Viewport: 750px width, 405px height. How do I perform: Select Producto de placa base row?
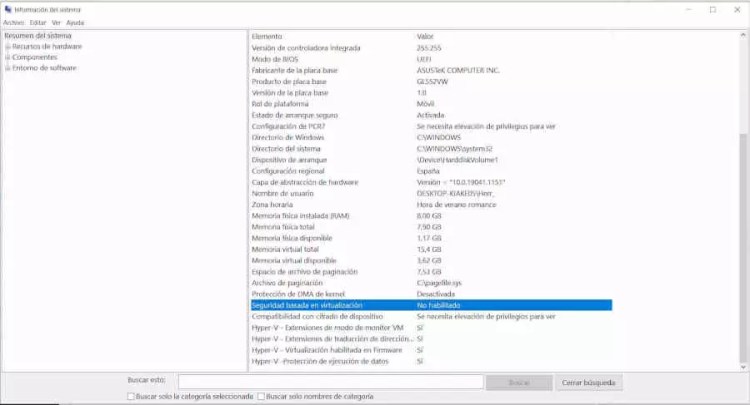pyautogui.click(x=431, y=82)
